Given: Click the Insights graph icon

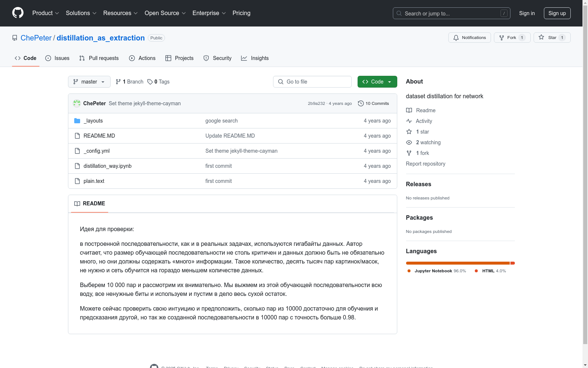Looking at the screenshot, I should 244,58.
